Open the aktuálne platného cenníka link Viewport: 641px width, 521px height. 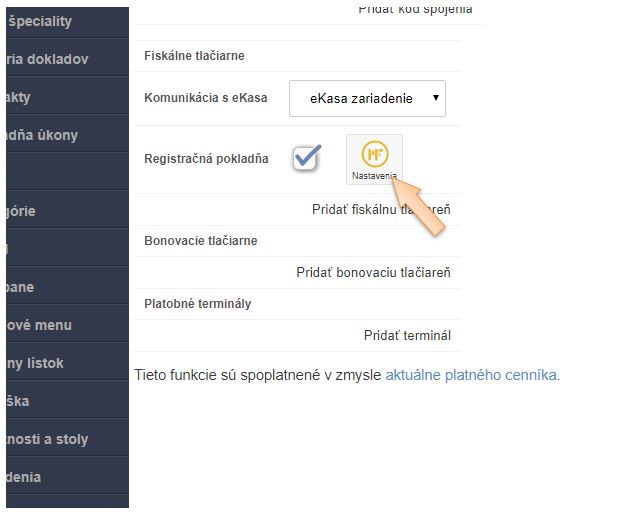(x=472, y=375)
